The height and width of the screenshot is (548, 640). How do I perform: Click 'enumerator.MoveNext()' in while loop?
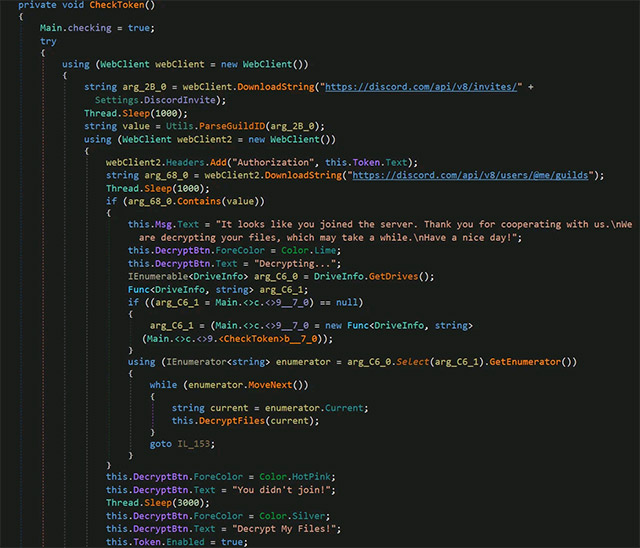click(245, 385)
